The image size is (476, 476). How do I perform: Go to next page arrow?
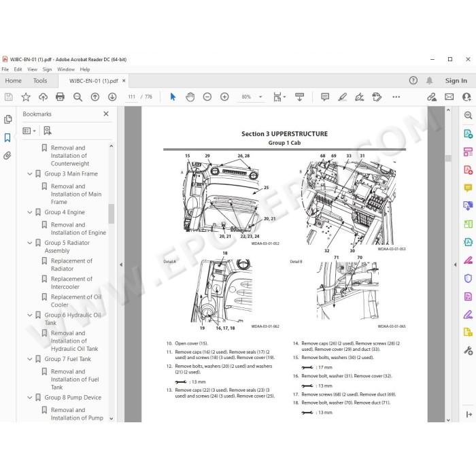tap(112, 97)
